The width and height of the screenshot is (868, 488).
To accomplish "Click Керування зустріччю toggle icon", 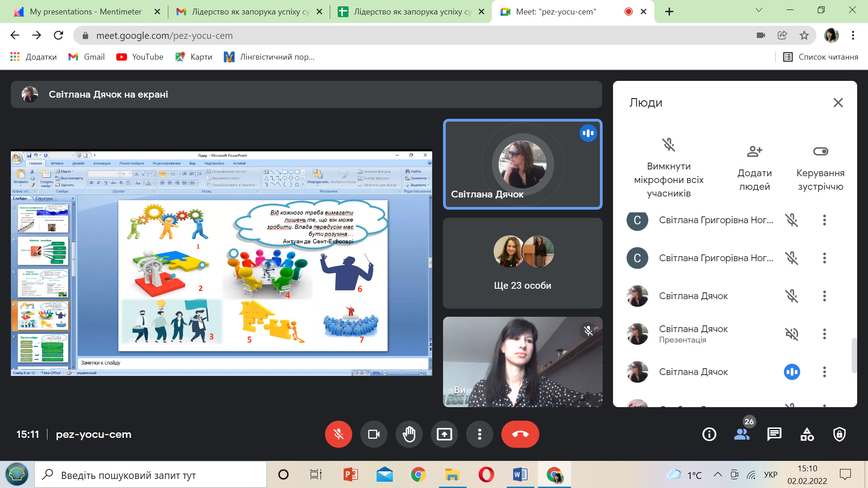I will click(820, 151).
